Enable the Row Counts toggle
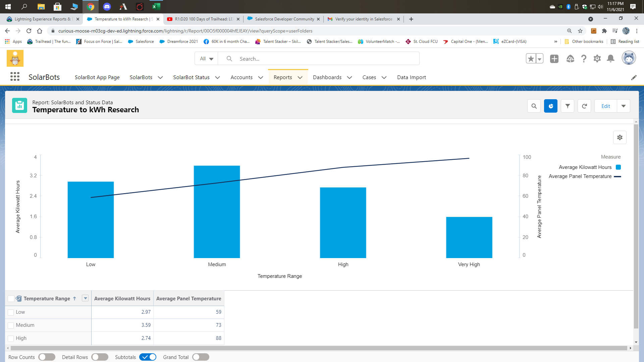644x362 pixels. [x=47, y=357]
